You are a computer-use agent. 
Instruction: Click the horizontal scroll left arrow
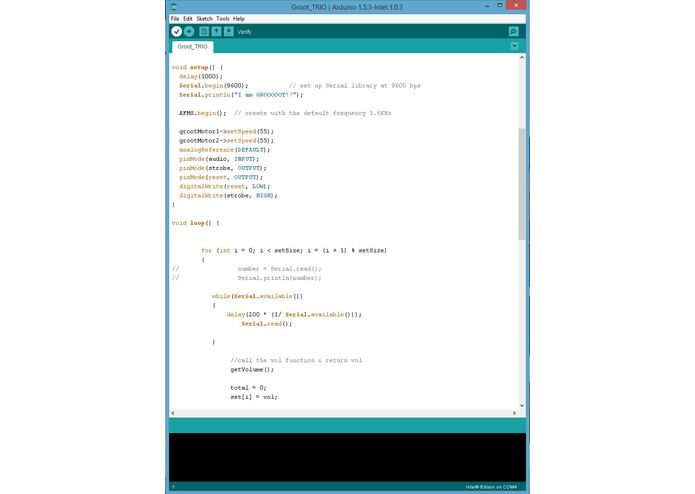click(173, 413)
